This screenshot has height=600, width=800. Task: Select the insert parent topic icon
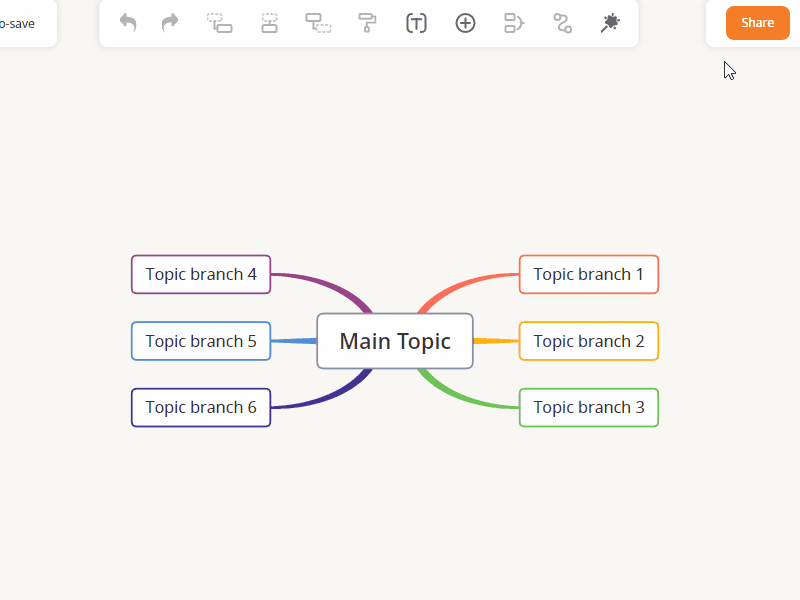268,22
